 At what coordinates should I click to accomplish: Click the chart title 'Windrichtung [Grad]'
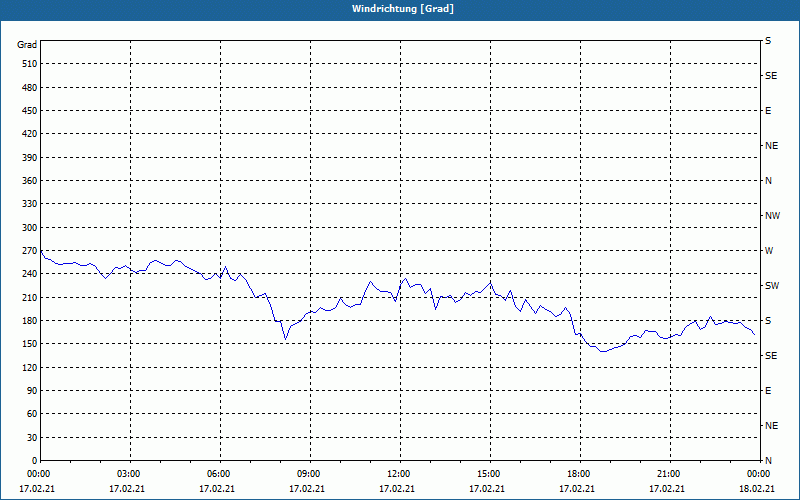point(403,9)
